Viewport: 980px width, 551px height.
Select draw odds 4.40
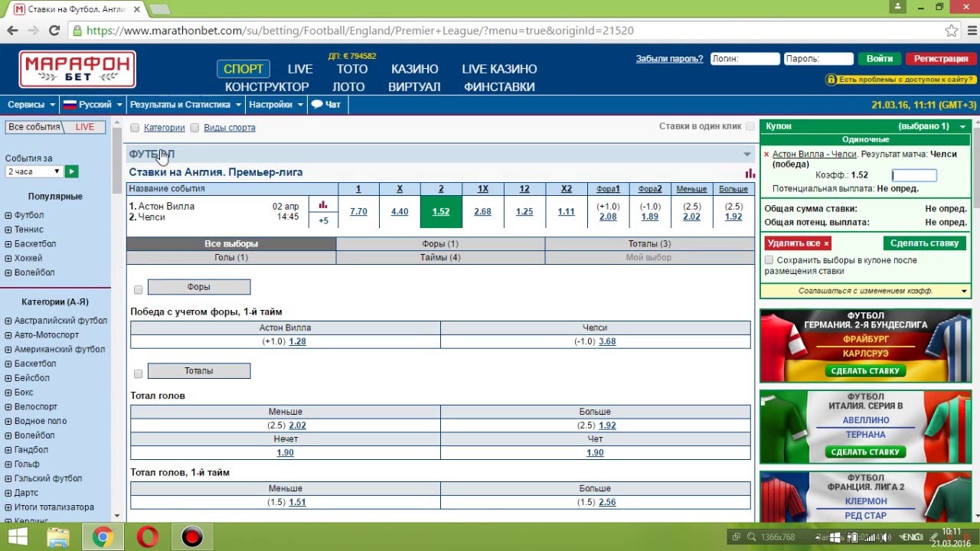(400, 212)
